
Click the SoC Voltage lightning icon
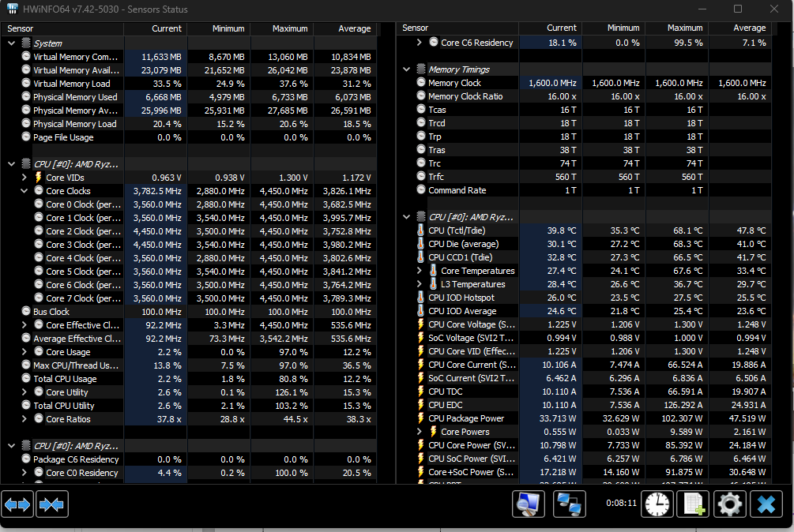click(421, 338)
